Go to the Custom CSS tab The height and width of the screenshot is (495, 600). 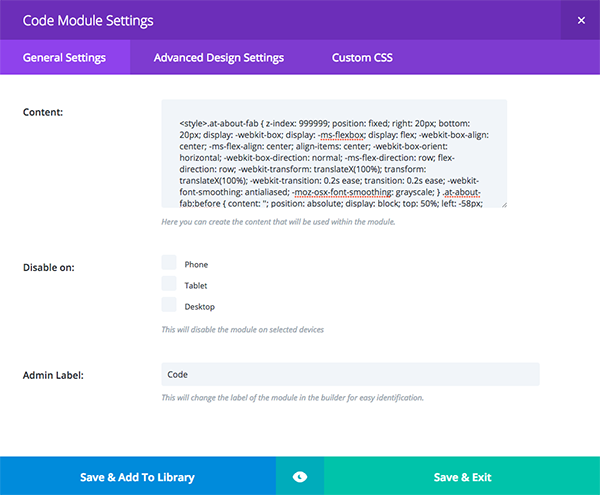point(362,57)
